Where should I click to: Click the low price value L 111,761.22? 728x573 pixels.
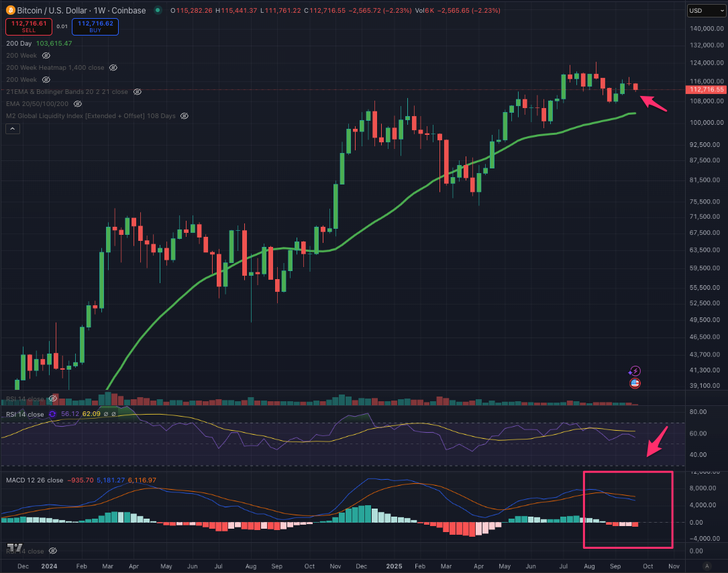tap(280, 10)
